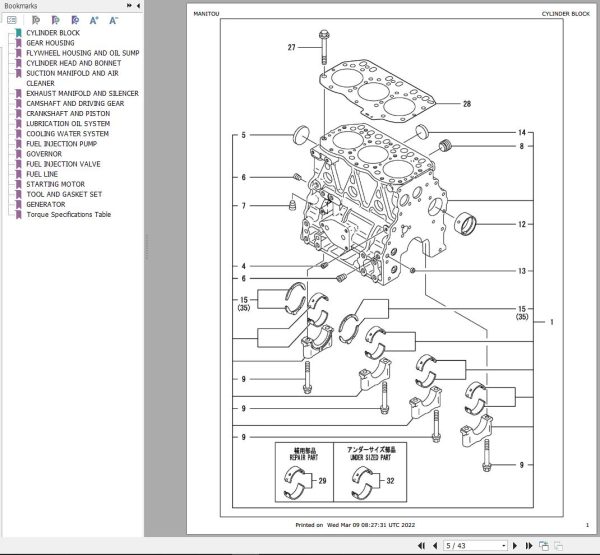Open CYLINDER HEAD AND BONNET bookmark
Screen dimensions: 600x555
73,63
